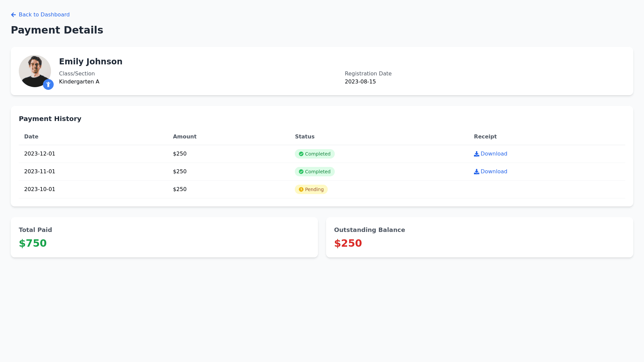Click the Date column header
This screenshot has width=644, height=362.
tap(31, 137)
